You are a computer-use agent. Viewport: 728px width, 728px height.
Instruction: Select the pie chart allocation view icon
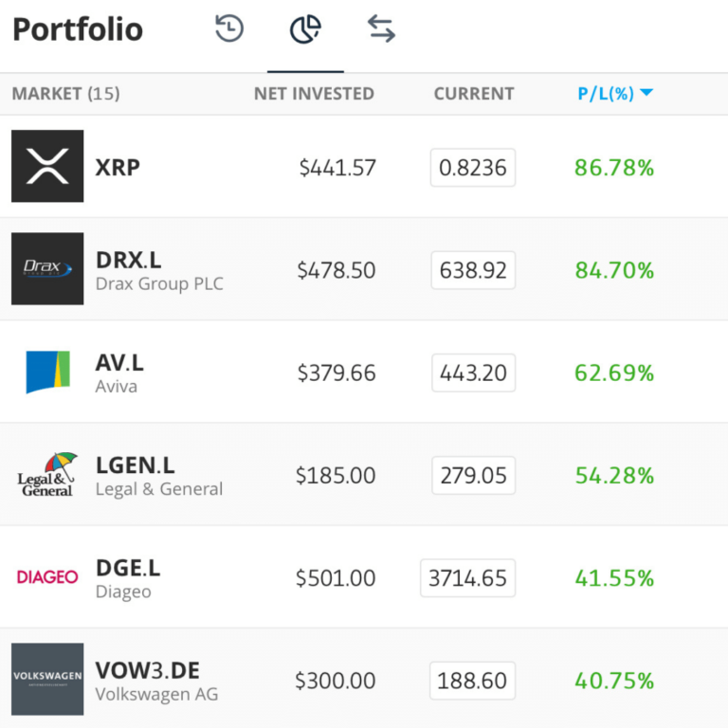(305, 28)
